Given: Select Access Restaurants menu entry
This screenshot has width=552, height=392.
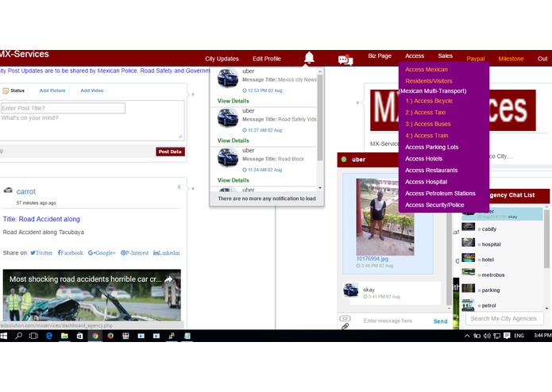Looking at the screenshot, I should (x=431, y=171).
